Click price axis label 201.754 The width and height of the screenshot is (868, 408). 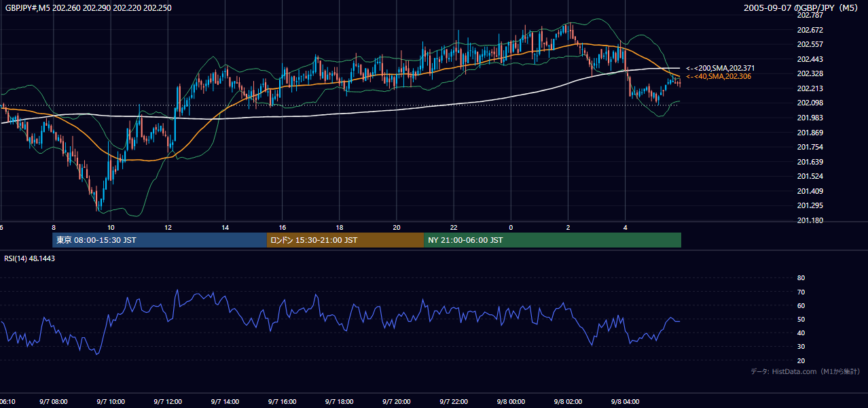pyautogui.click(x=810, y=147)
